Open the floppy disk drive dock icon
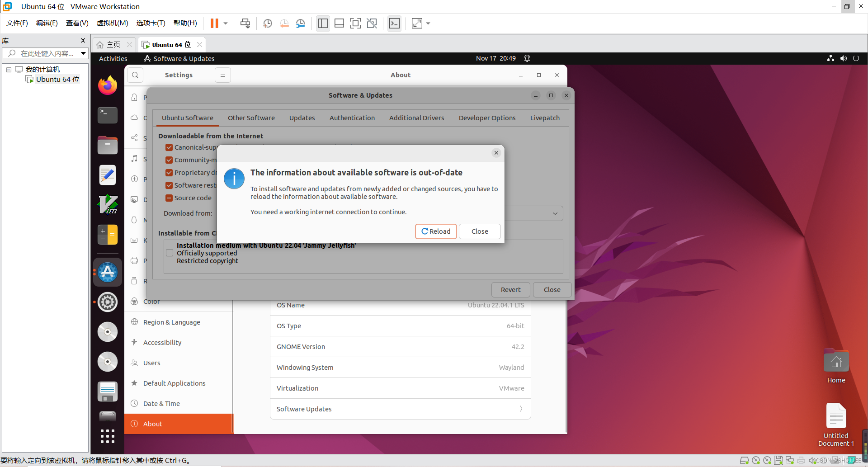The image size is (868, 467). tap(108, 392)
